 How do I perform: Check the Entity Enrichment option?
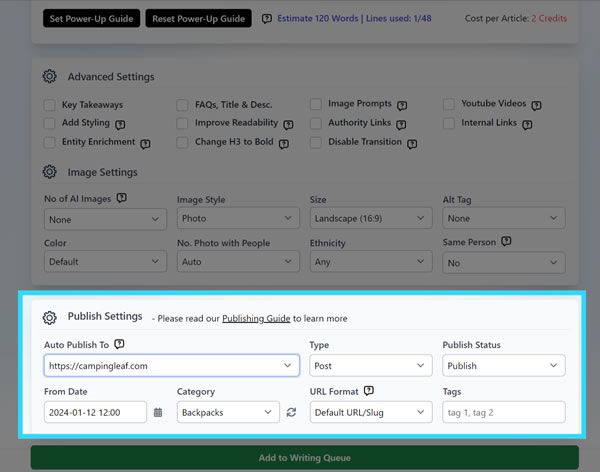tap(49, 142)
